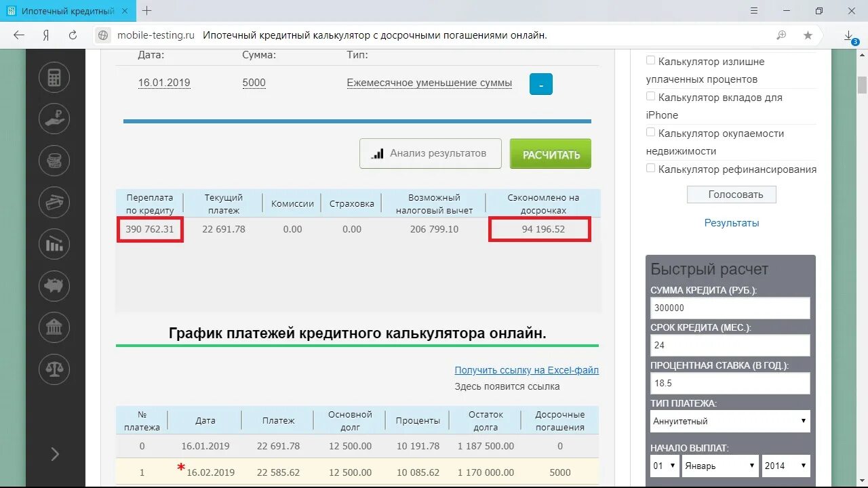This screenshot has height=488, width=868.
Task: Bookmark the page with the star icon
Action: click(808, 36)
